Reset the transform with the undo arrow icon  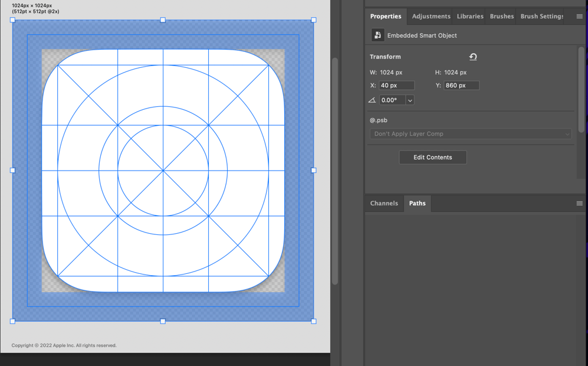point(473,57)
